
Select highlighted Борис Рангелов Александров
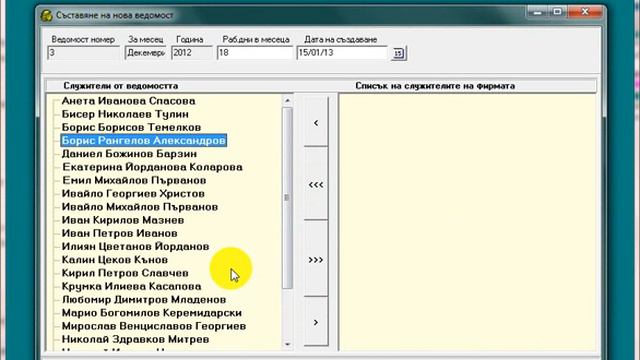(x=143, y=140)
